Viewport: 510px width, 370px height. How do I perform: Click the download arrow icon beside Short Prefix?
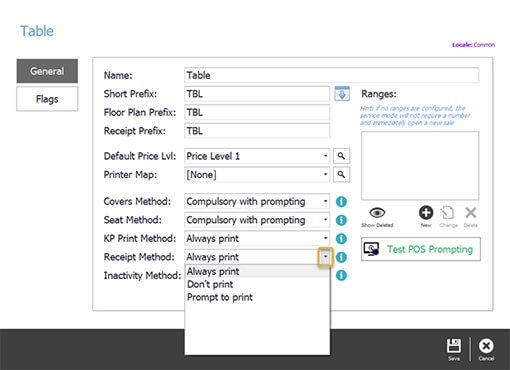pyautogui.click(x=342, y=94)
